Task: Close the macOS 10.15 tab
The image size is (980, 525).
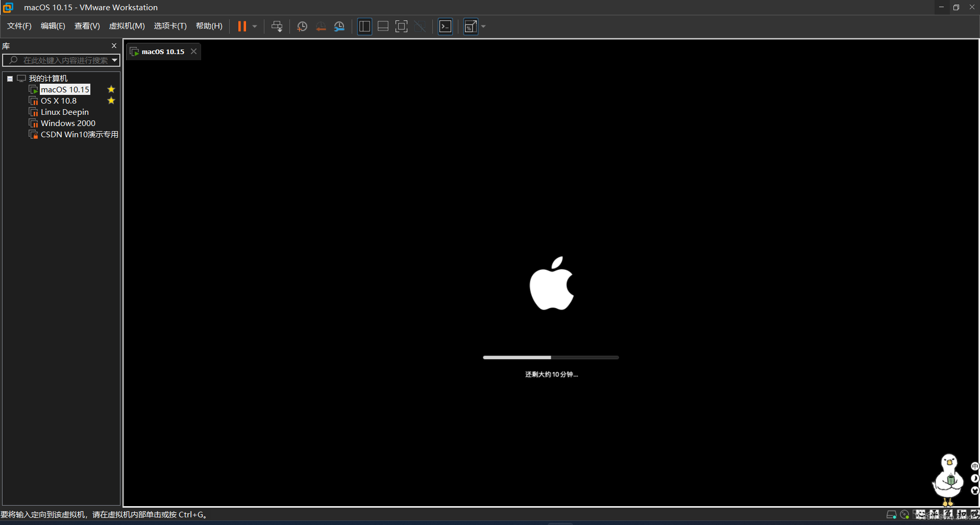Action: pyautogui.click(x=194, y=52)
